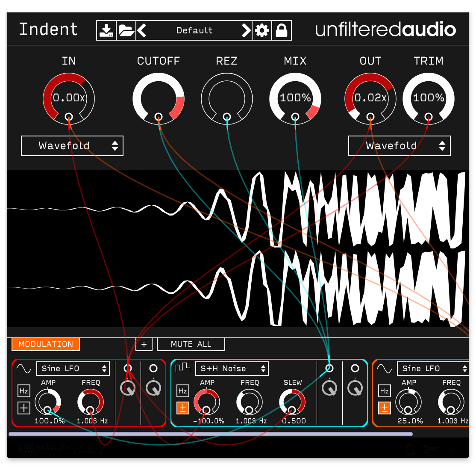Image resolution: width=476 pixels, height=467 pixels.
Task: Click modulation input port under CUTOFF knob
Action: [159, 117]
